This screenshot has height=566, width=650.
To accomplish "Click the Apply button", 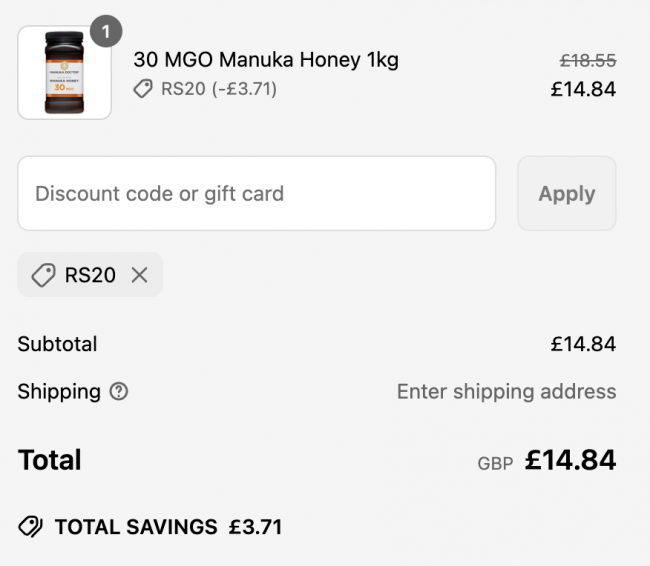I will pyautogui.click(x=567, y=194).
